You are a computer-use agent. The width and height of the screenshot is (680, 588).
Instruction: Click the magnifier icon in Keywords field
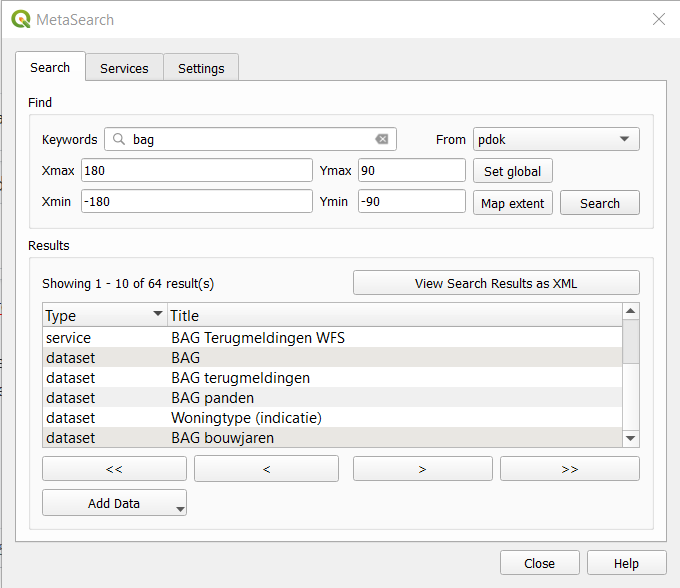(118, 139)
